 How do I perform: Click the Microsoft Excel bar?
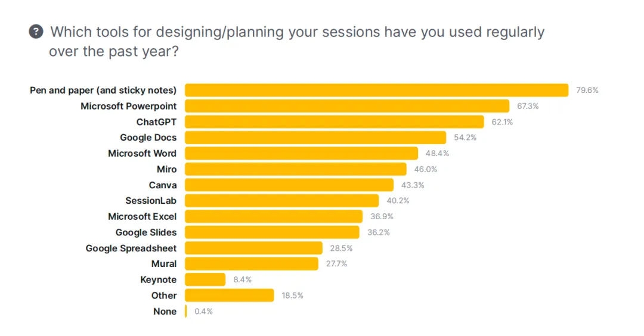(274, 216)
